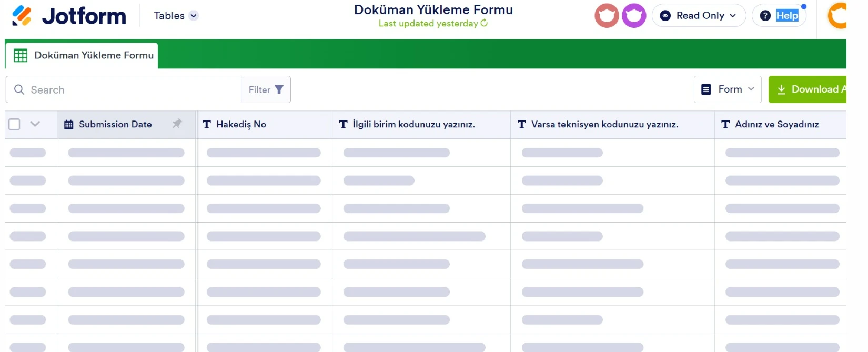
Task: Click the Submission Date column header
Action: point(126,124)
